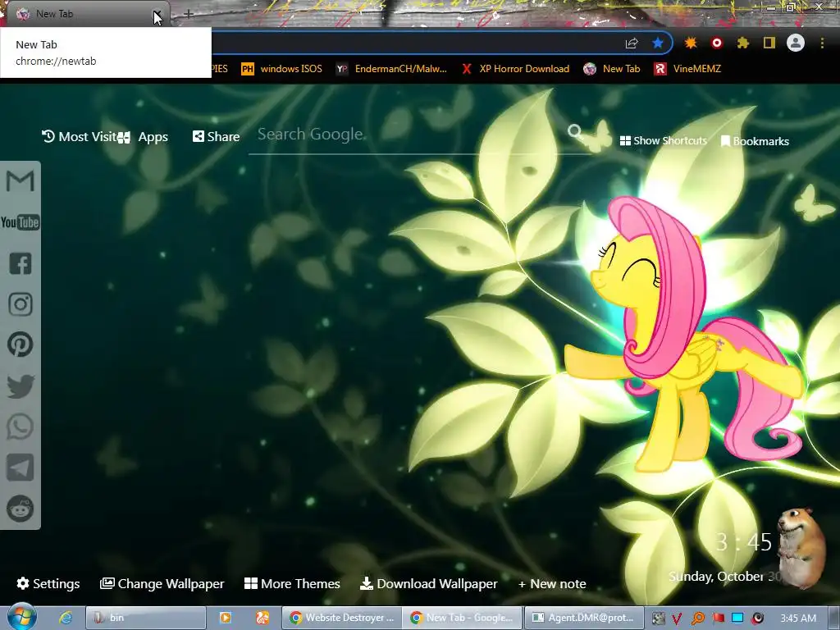Screen dimensions: 840x630
Task: Click Download Wallpaper
Action: tap(428, 583)
